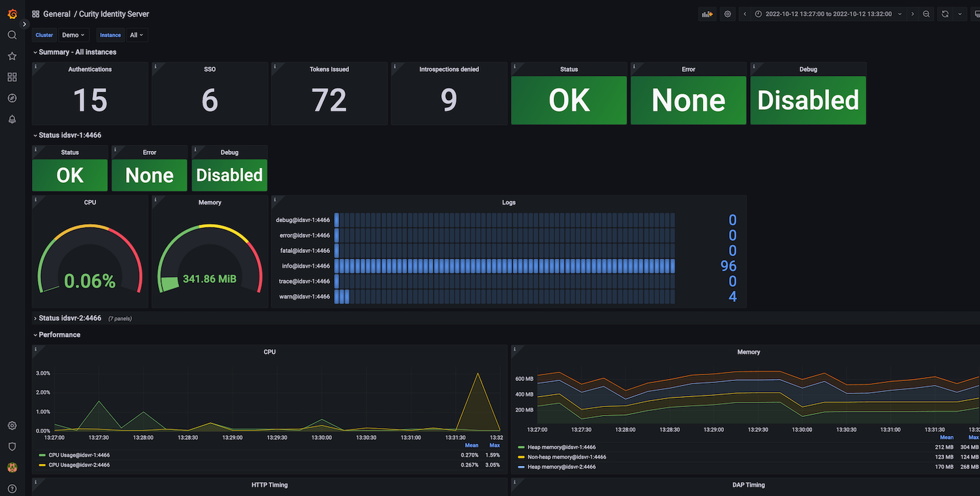
Task: Toggle Non-heap memory@idsvr-1:4466 series visibility
Action: 567,457
